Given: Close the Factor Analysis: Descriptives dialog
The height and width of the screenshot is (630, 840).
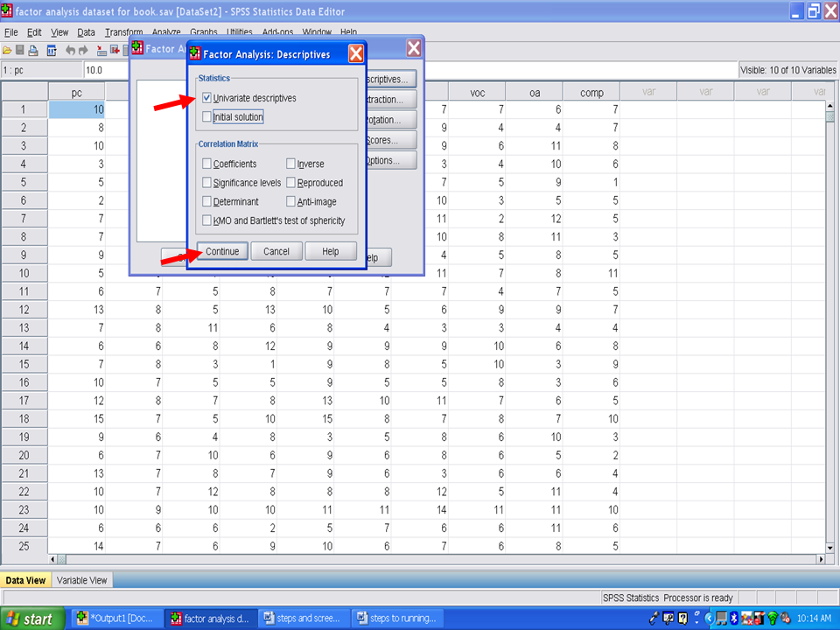Looking at the screenshot, I should coord(355,54).
